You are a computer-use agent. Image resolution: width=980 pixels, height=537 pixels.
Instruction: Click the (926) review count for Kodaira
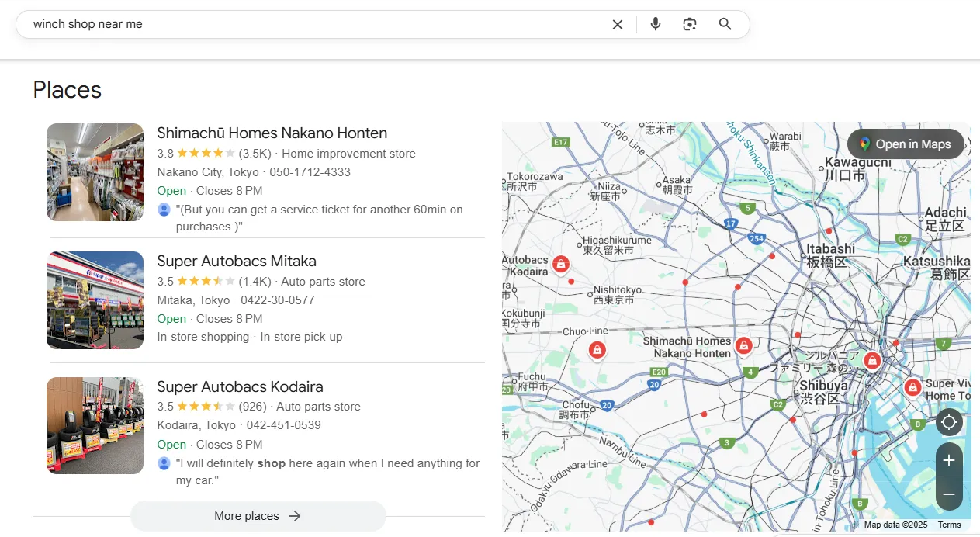click(x=253, y=407)
